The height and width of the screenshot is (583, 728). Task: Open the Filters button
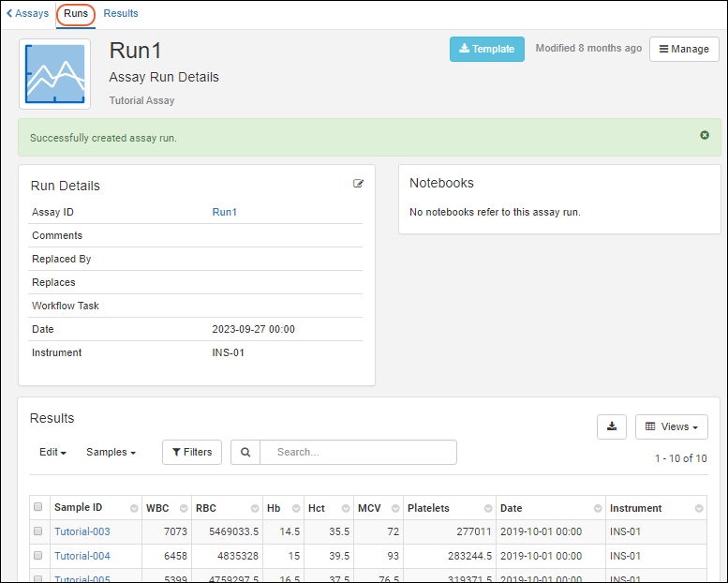pyautogui.click(x=192, y=452)
